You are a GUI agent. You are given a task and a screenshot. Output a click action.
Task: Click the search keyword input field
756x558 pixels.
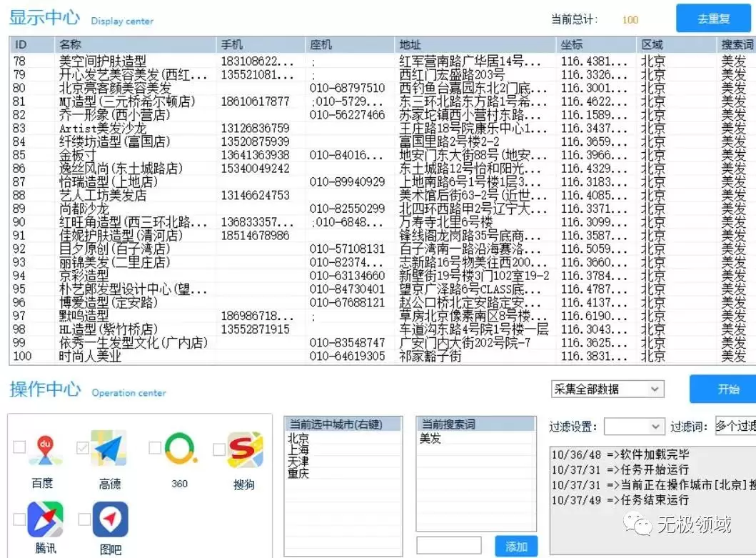point(449,546)
